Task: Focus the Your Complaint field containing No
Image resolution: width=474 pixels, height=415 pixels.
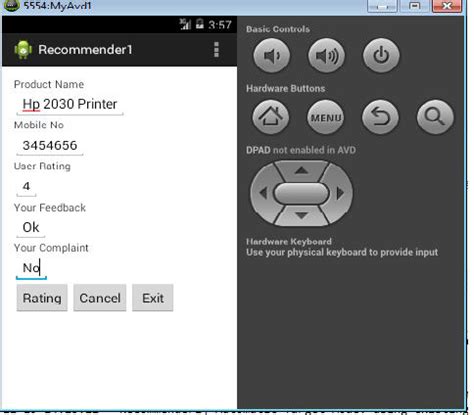Action: [x=31, y=268]
